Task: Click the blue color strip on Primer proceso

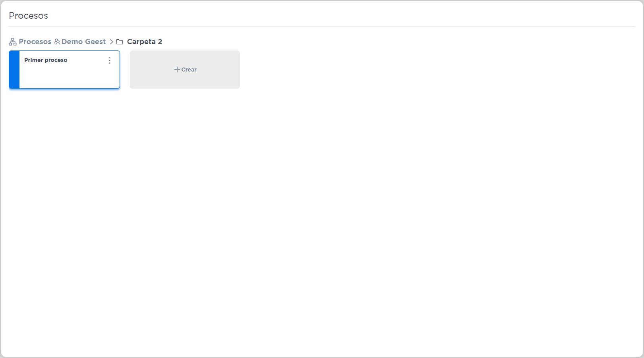Action: tap(14, 70)
